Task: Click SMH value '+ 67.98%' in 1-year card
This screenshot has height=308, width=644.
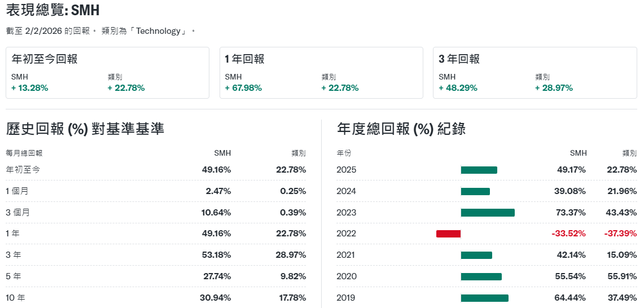Action: [x=244, y=87]
